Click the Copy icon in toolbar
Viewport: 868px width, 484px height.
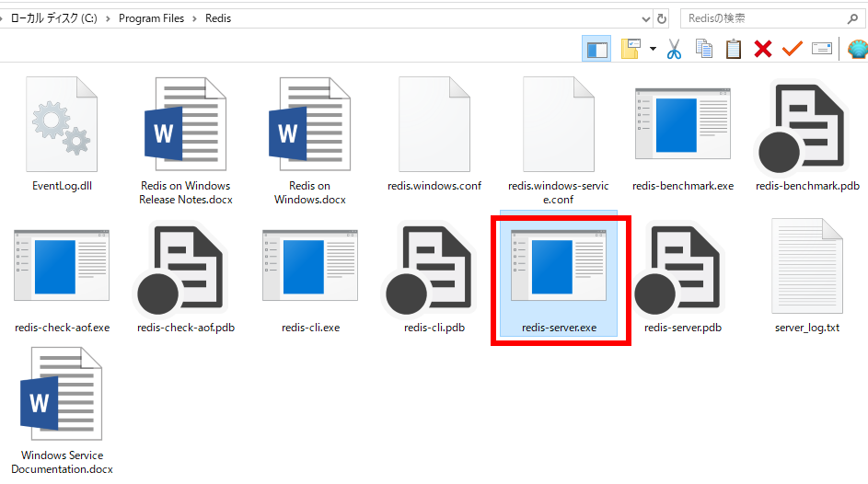[703, 50]
